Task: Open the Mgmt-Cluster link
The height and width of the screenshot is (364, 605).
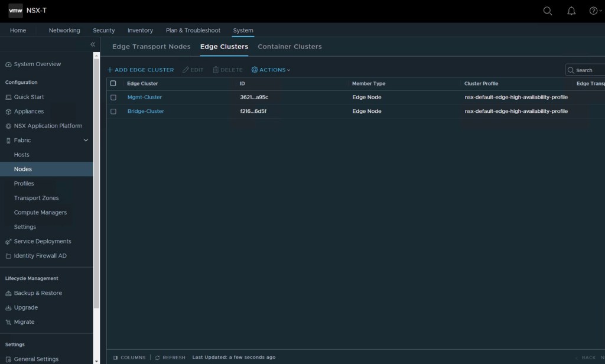Action: 145,97
